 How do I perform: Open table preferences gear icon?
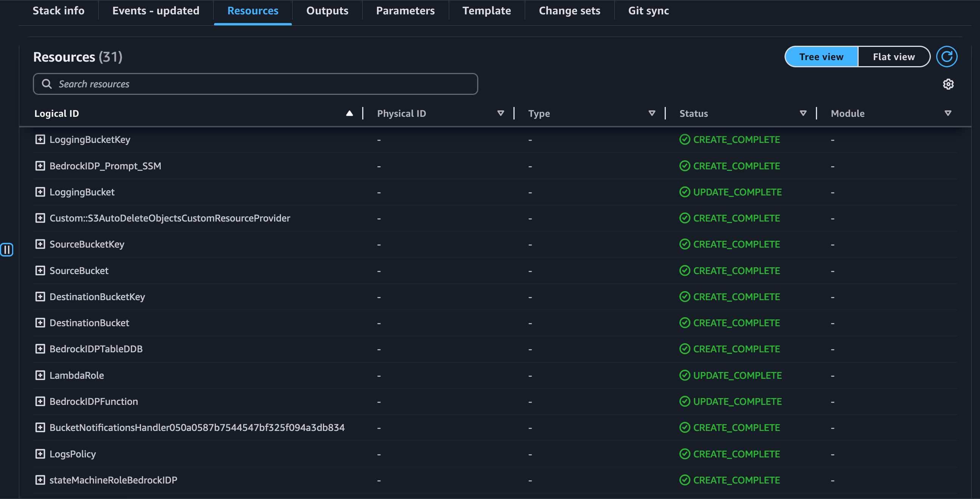[947, 84]
